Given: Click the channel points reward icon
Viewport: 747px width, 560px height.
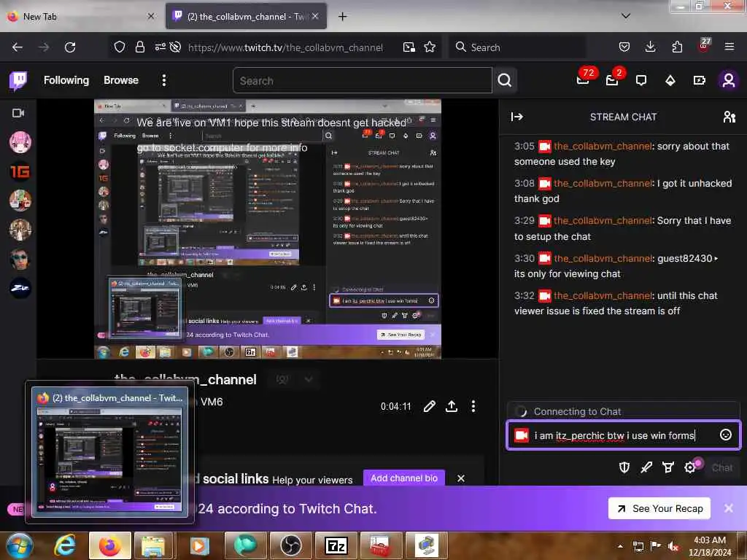Looking at the screenshot, I should click(668, 467).
